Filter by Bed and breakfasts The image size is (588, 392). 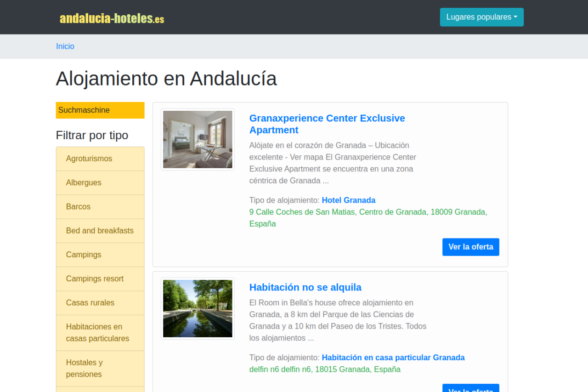tap(100, 231)
